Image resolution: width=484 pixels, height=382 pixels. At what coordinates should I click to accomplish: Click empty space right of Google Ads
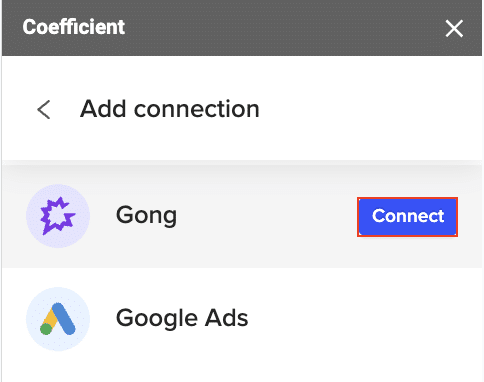[363, 319]
